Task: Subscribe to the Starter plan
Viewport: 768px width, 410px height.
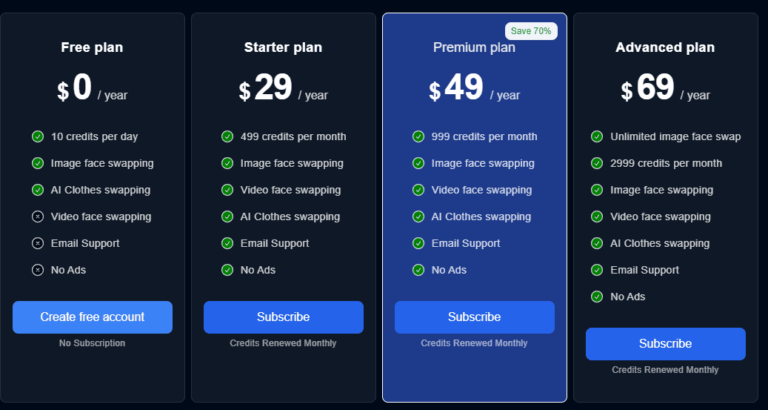Action: click(283, 317)
